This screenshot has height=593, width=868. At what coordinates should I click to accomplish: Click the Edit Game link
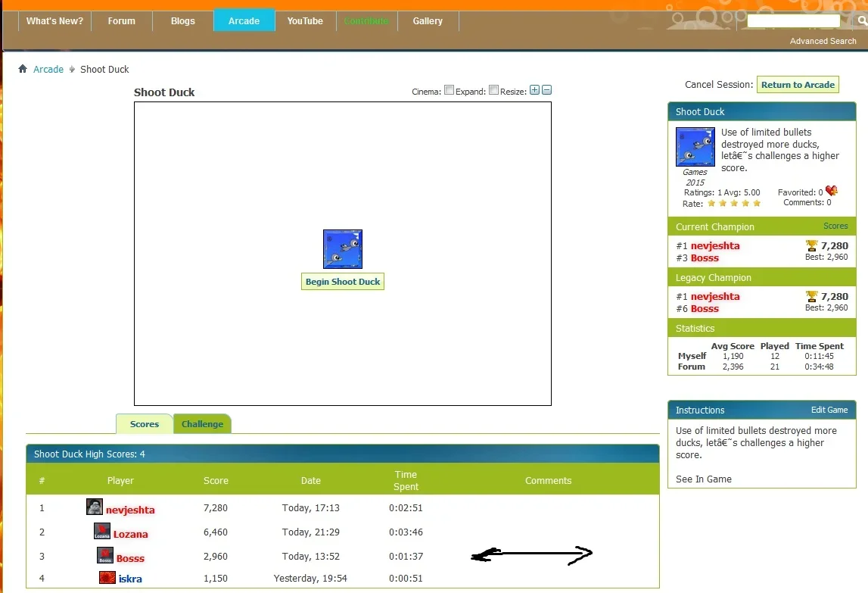[x=829, y=410]
